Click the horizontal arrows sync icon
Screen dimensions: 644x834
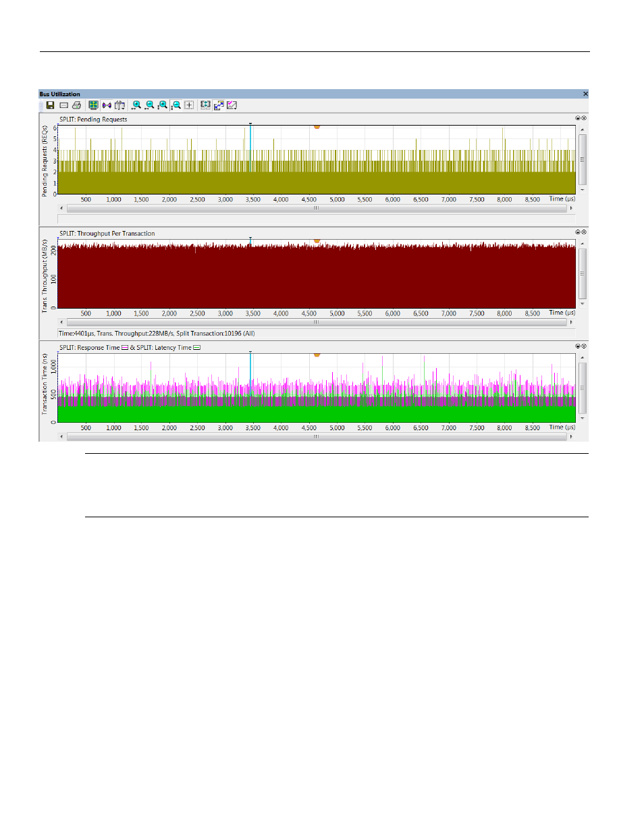pos(107,105)
